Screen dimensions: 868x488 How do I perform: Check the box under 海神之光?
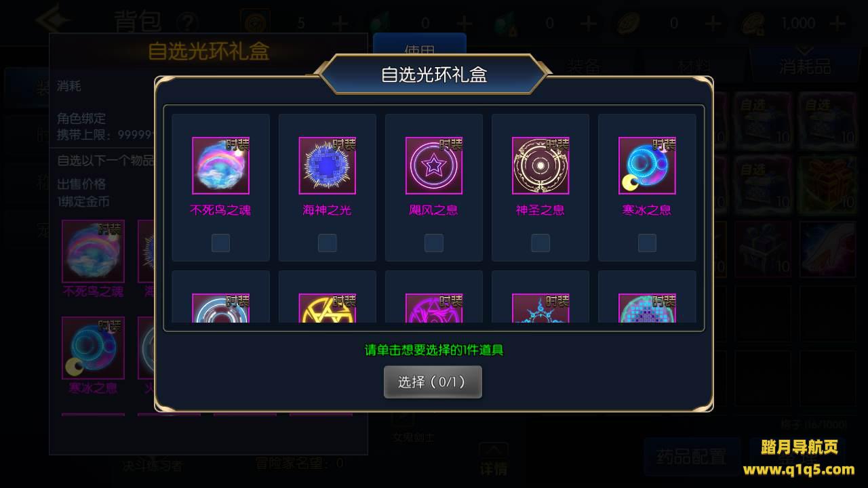(x=327, y=243)
